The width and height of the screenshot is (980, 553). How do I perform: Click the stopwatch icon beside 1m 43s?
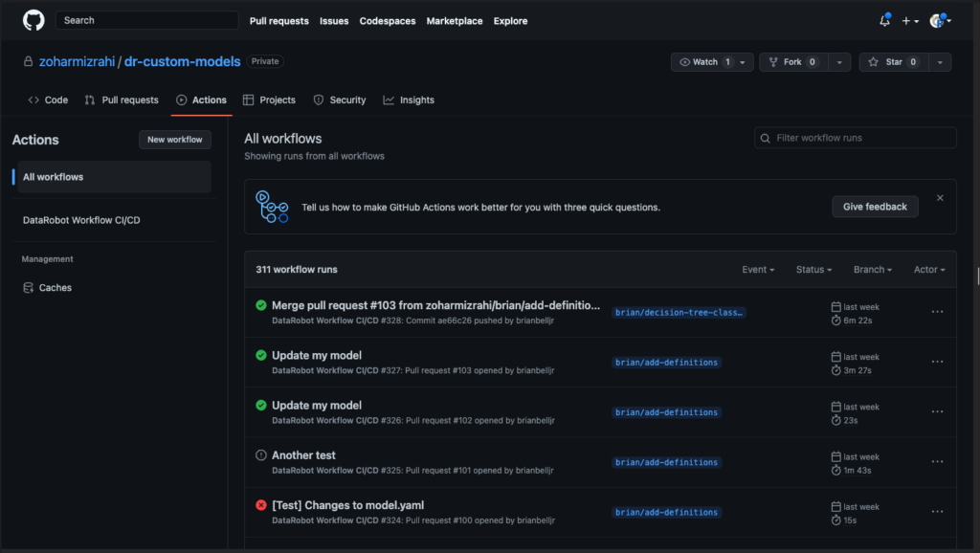pyautogui.click(x=835, y=471)
